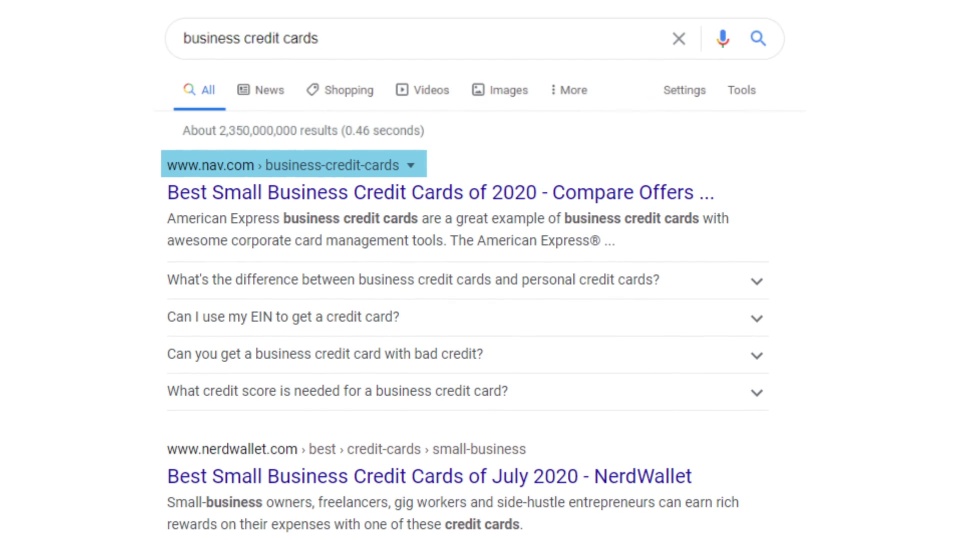Screen dimensions: 960x540
Task: Open nav.com URL dropdown arrow
Action: click(411, 165)
